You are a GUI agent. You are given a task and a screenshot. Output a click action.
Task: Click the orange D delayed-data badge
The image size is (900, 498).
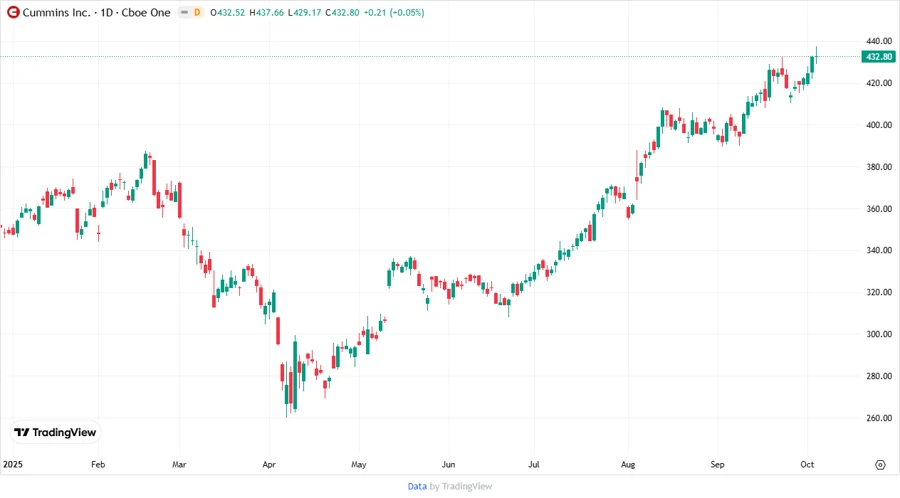pyautogui.click(x=197, y=12)
